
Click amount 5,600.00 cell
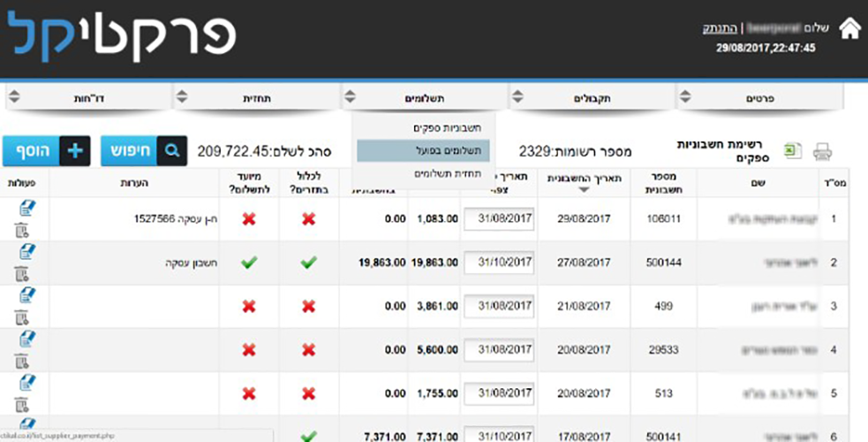pos(434,349)
